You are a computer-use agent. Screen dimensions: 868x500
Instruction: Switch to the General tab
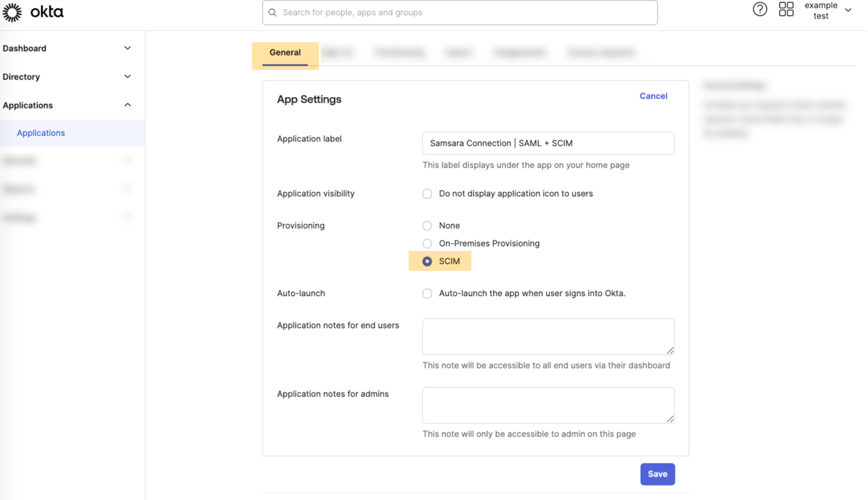285,52
